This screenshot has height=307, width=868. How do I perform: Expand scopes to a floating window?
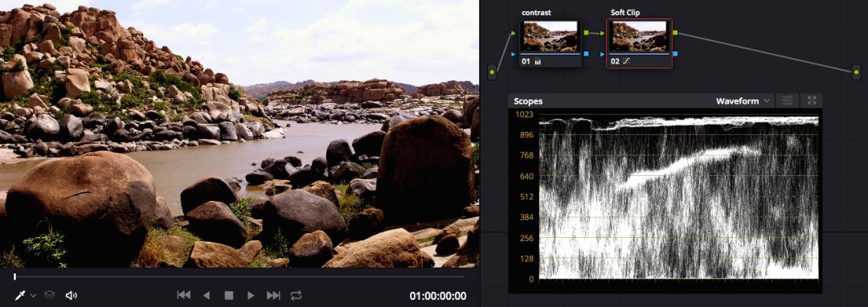(812, 100)
